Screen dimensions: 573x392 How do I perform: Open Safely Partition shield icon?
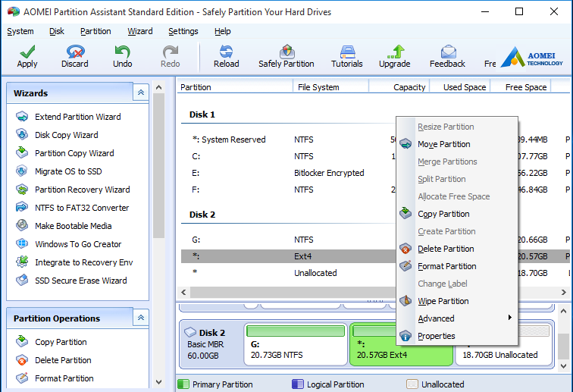286,52
